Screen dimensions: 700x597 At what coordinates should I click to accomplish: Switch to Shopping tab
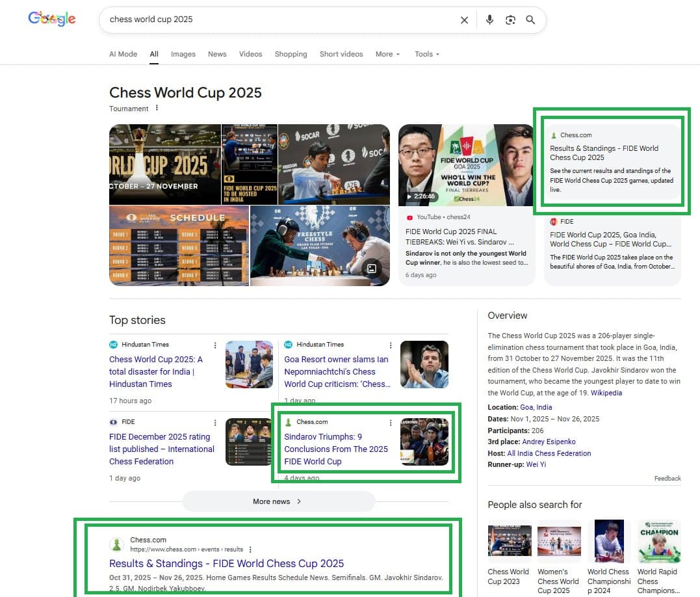[x=291, y=54]
